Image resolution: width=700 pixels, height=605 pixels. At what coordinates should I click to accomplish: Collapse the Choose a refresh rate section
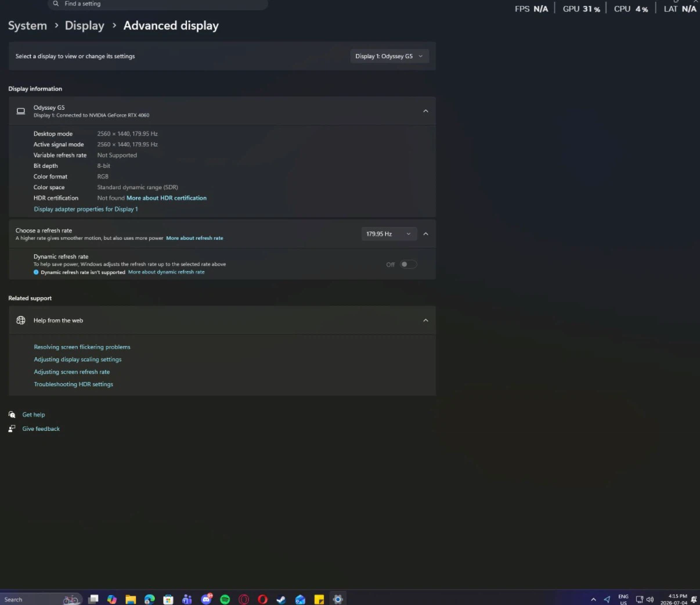[425, 234]
